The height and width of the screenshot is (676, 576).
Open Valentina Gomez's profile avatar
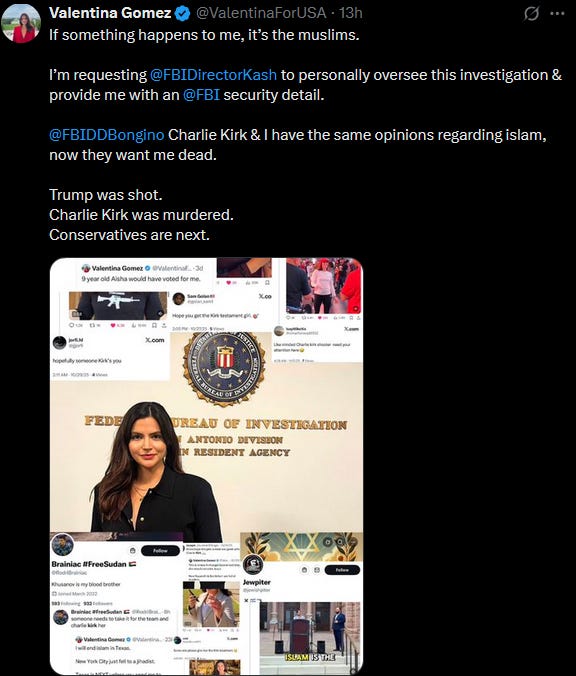[x=21, y=23]
